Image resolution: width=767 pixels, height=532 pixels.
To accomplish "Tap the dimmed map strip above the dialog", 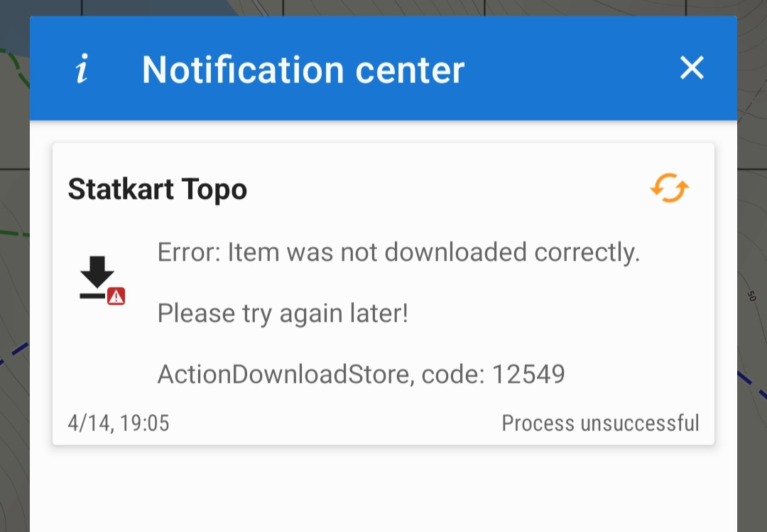I will click(x=383, y=7).
